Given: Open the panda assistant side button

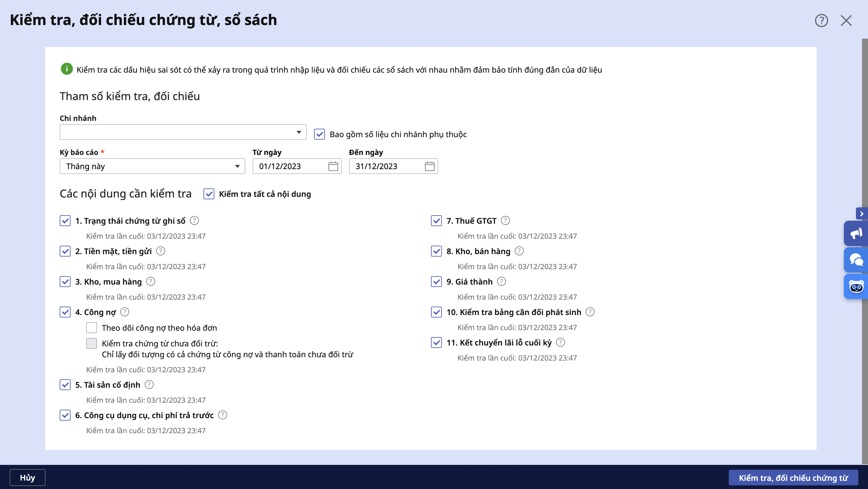Looking at the screenshot, I should pos(856,286).
